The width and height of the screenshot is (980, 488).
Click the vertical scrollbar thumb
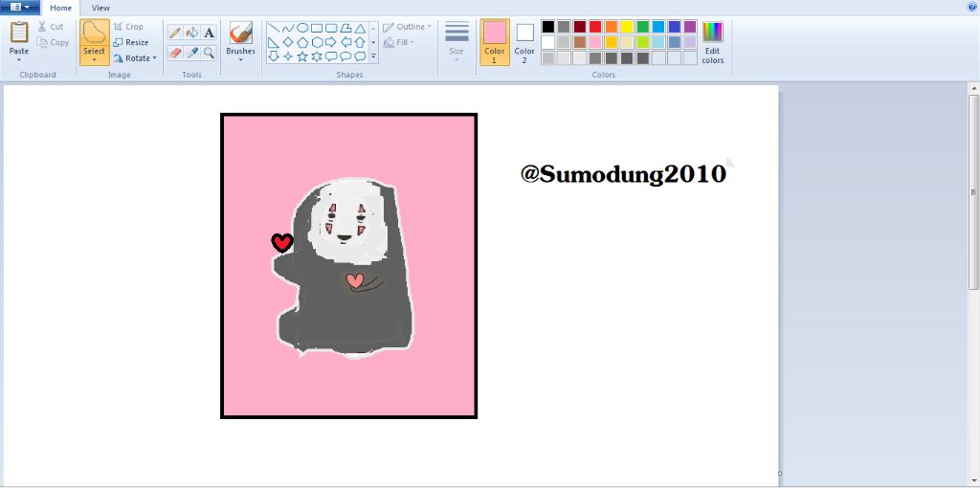point(973,191)
